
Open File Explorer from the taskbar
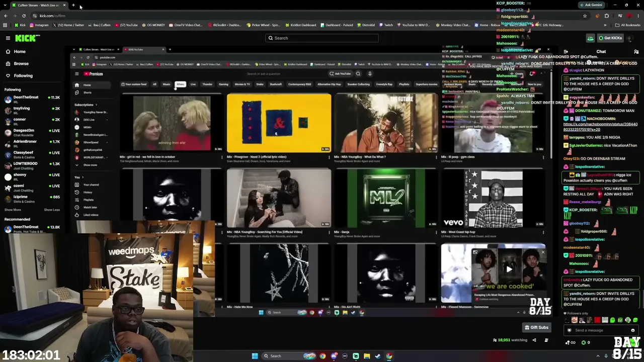(x=367, y=356)
